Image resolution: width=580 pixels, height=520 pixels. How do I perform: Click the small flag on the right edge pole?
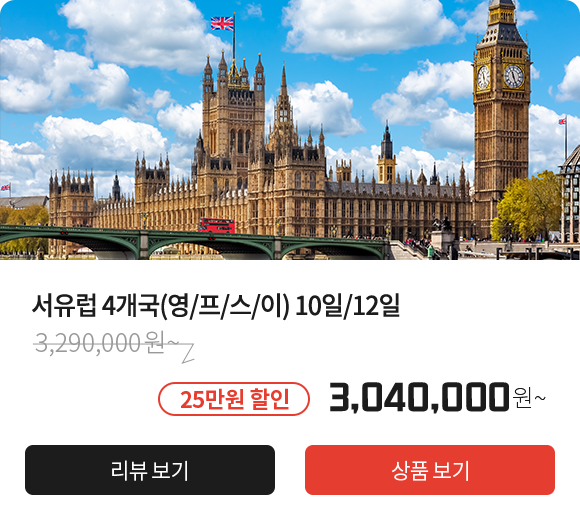click(x=562, y=121)
